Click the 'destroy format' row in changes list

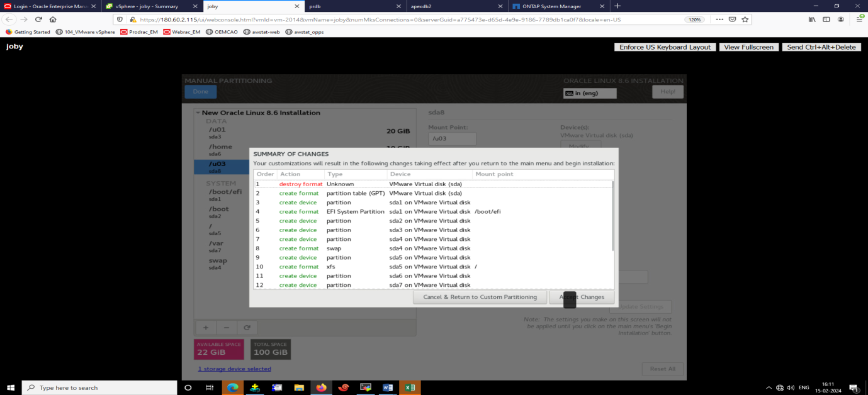tap(434, 184)
